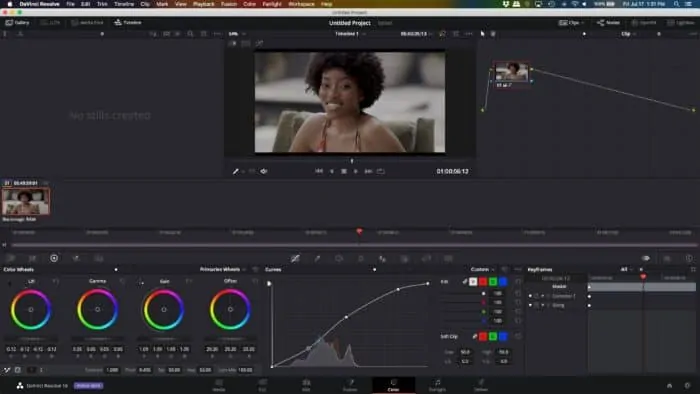Switch to the Fairlight page tab

click(x=437, y=385)
